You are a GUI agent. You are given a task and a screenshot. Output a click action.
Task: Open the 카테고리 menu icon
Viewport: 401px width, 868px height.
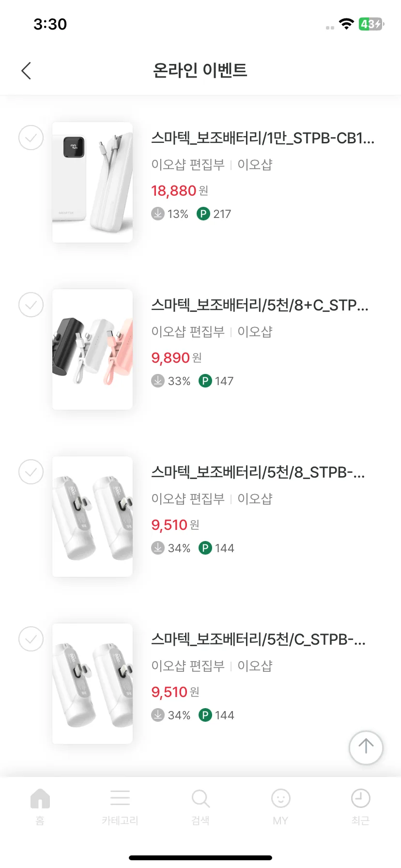click(120, 798)
